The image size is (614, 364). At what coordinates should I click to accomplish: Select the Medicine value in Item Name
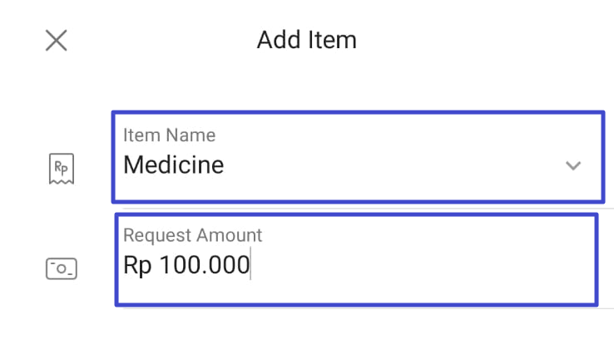pos(174,165)
